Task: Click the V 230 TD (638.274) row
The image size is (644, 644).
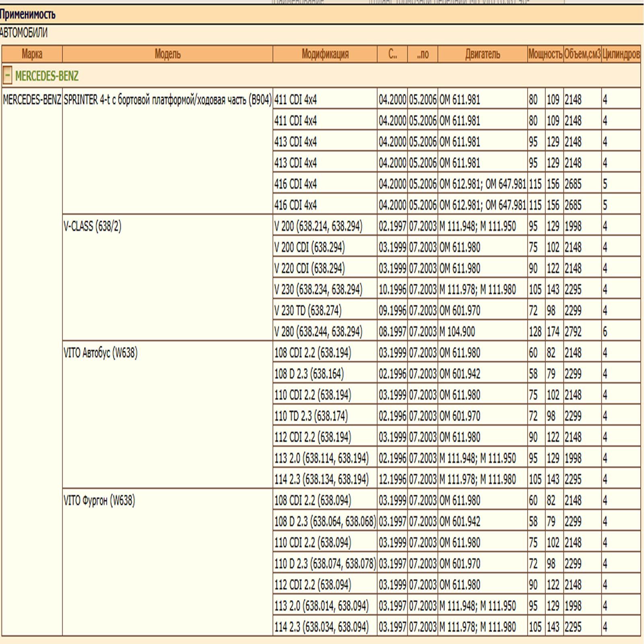Action: (308, 310)
